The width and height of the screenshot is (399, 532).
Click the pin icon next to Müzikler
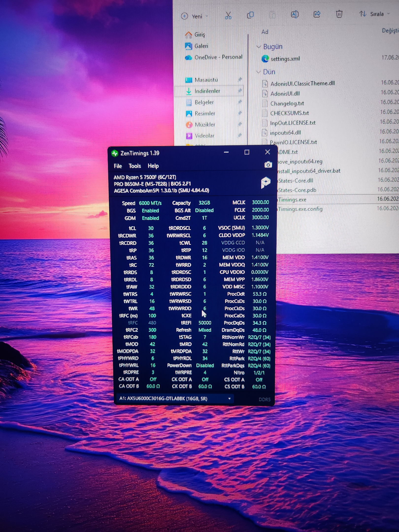click(x=240, y=124)
